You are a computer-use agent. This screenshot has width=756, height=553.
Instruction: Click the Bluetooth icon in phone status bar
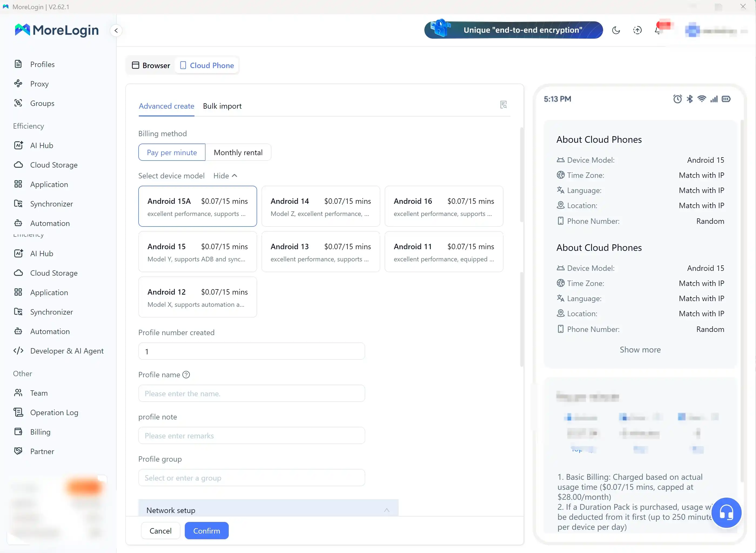[690, 99]
